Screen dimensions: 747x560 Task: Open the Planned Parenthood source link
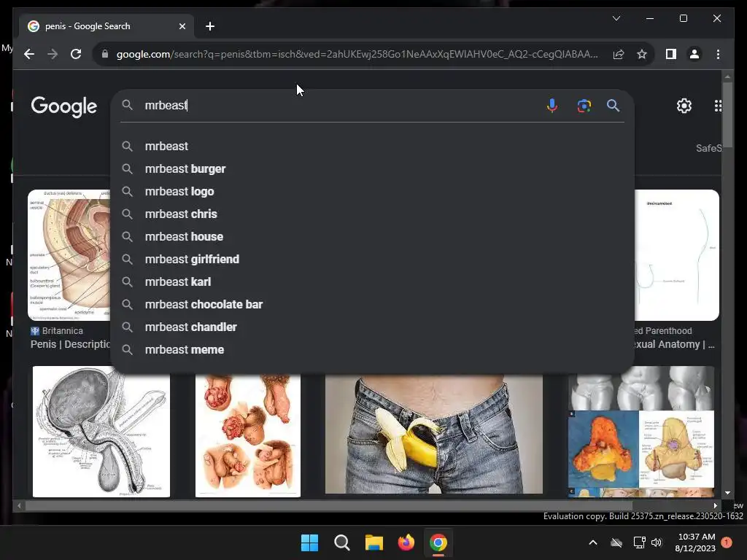[663, 330]
